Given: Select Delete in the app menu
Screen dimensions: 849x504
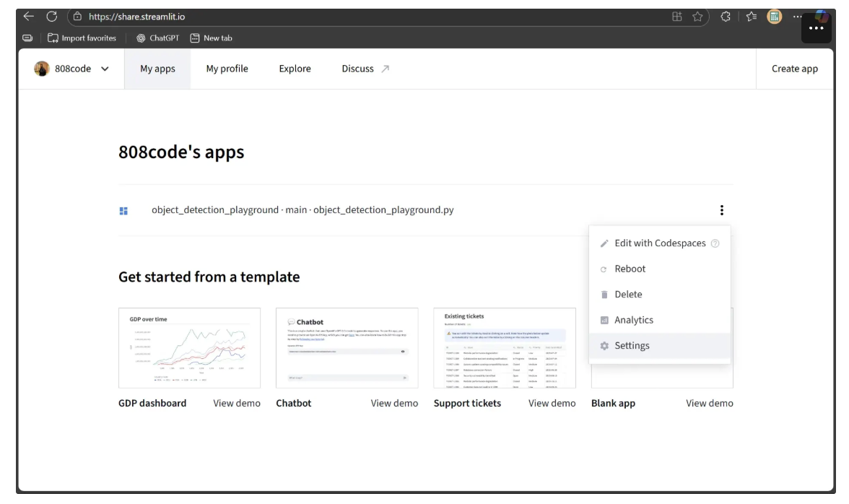Looking at the screenshot, I should (660, 294).
